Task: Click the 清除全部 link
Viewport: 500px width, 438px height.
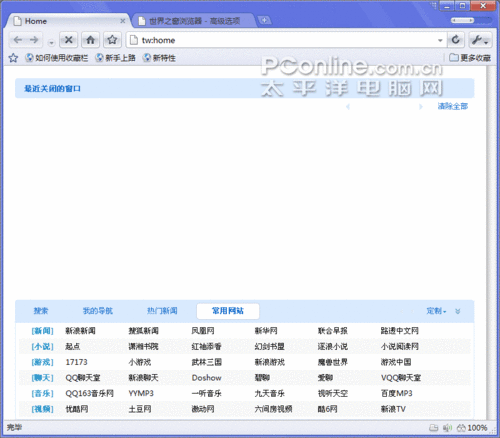Action: tap(453, 106)
